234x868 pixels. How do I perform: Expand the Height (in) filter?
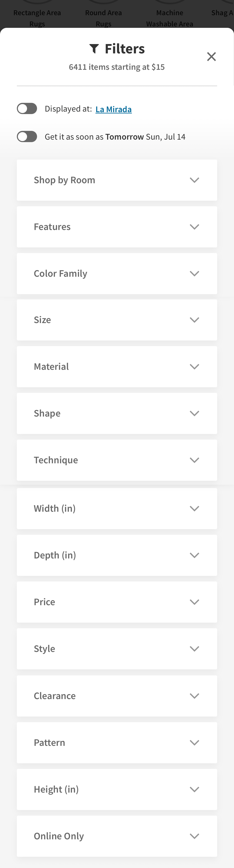click(x=117, y=789)
